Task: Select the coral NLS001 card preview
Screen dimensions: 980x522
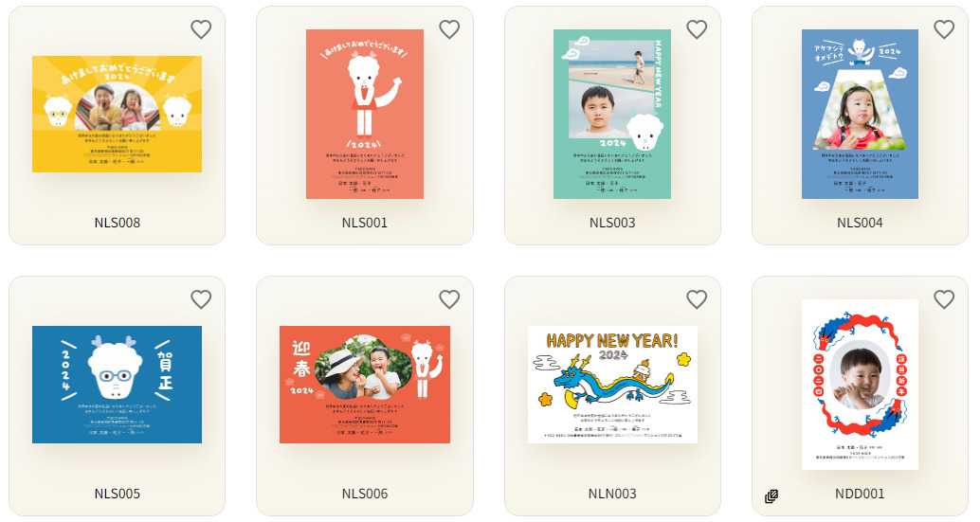Action: (x=365, y=115)
